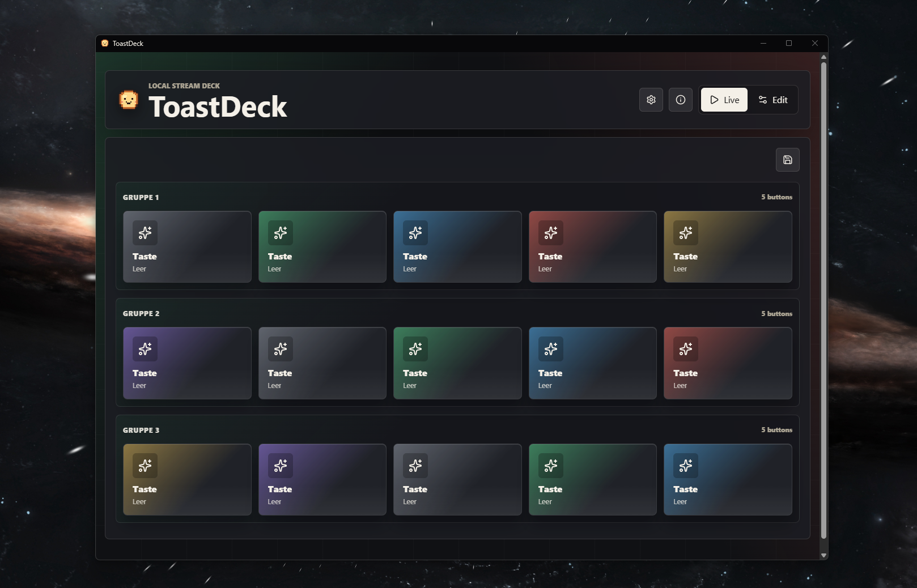Screen dimensions: 917x588
Task: Click the ToastDeck toast mascot logo
Action: pyautogui.click(x=129, y=100)
